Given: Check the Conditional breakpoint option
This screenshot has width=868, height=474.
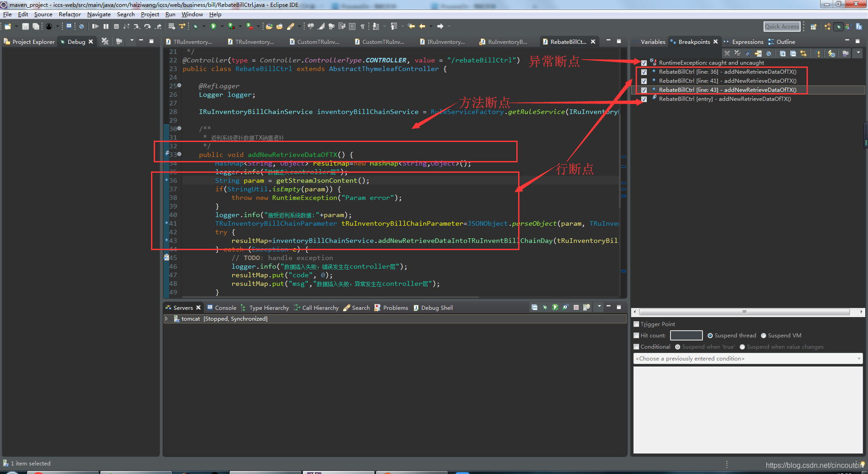Looking at the screenshot, I should tap(637, 346).
